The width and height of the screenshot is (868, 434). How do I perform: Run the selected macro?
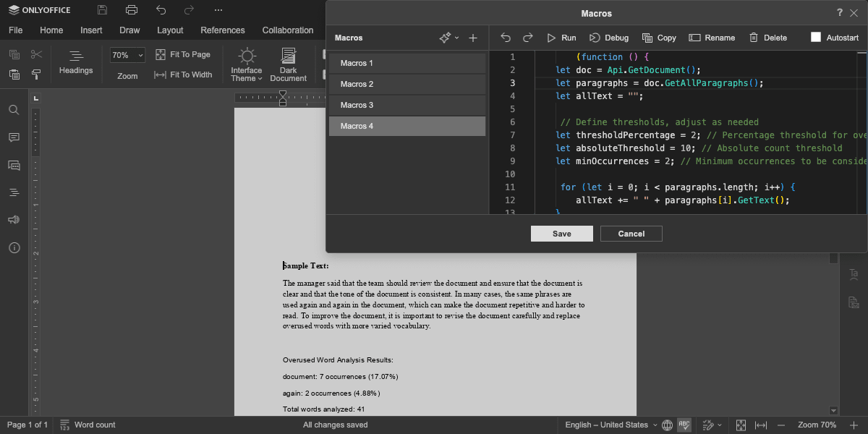pyautogui.click(x=561, y=38)
